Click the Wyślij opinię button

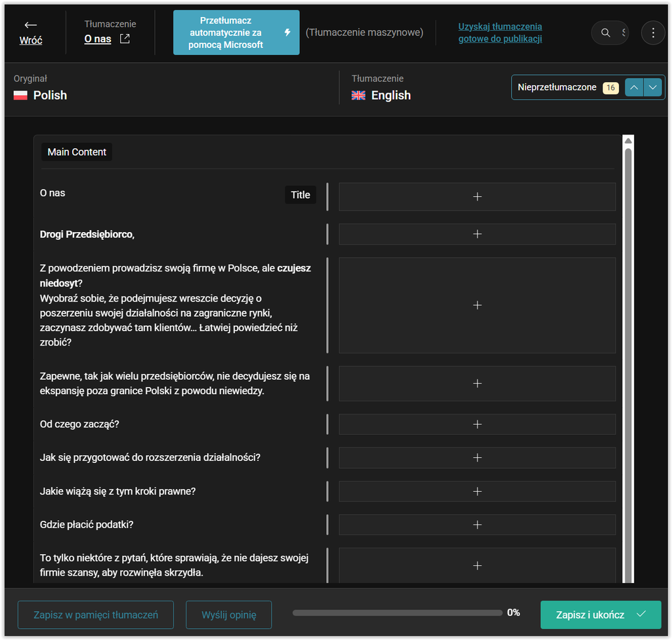click(229, 614)
